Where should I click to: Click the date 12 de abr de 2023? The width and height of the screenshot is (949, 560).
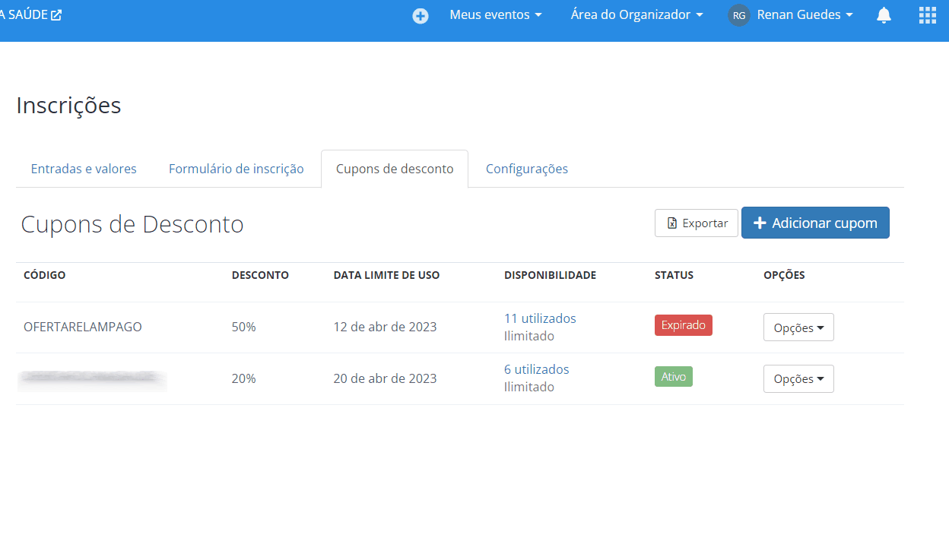coord(385,327)
